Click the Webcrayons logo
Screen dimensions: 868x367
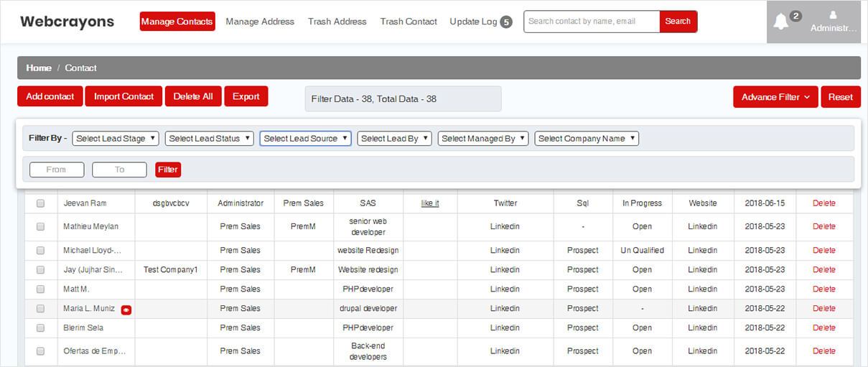coord(67,22)
